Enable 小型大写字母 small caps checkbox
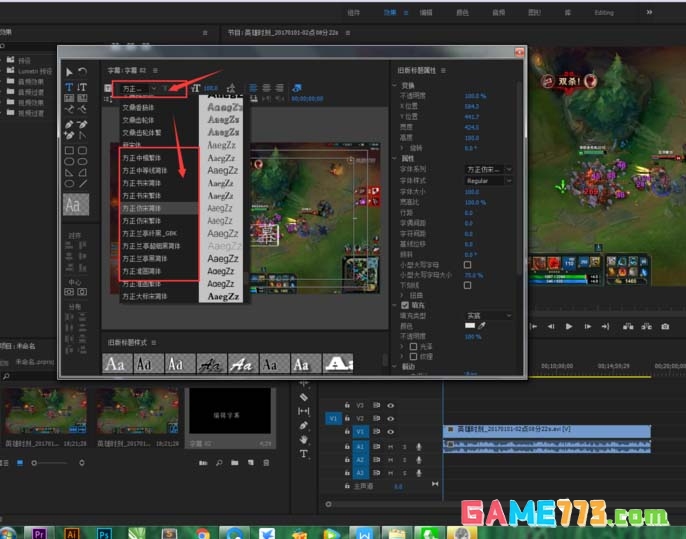 [467, 265]
